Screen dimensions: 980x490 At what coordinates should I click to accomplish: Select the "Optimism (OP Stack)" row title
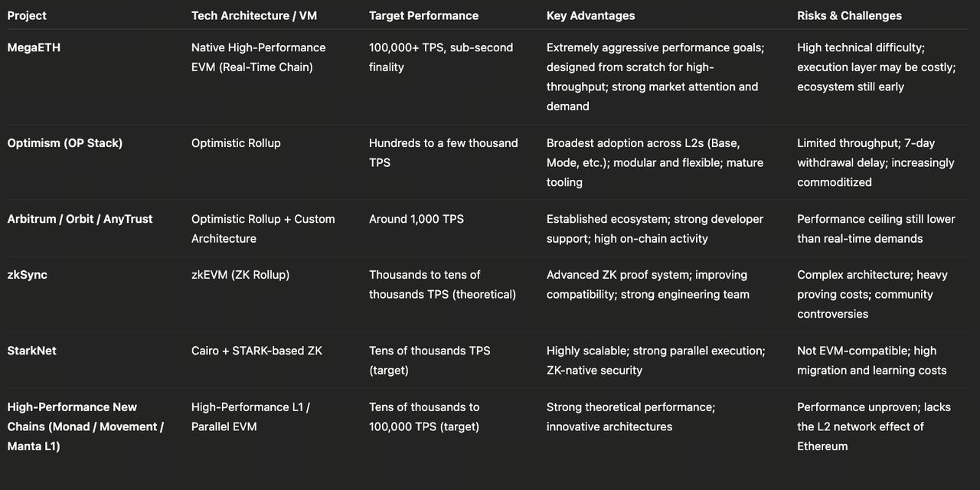click(x=65, y=143)
